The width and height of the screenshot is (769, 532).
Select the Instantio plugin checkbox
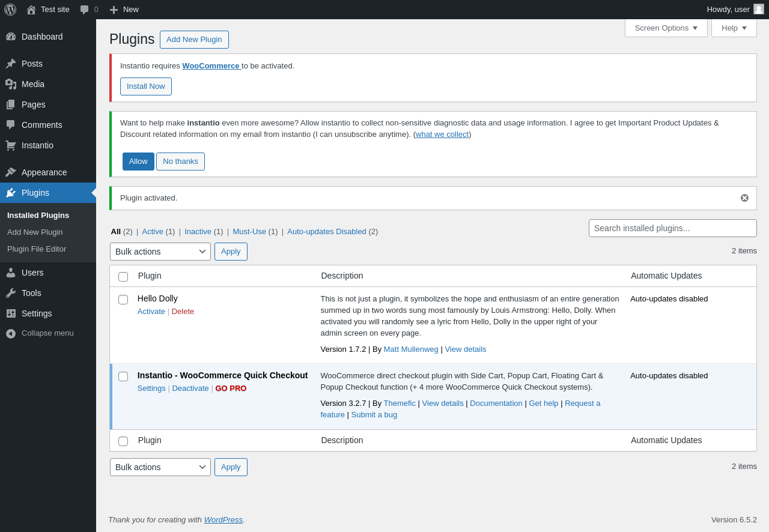(x=123, y=376)
